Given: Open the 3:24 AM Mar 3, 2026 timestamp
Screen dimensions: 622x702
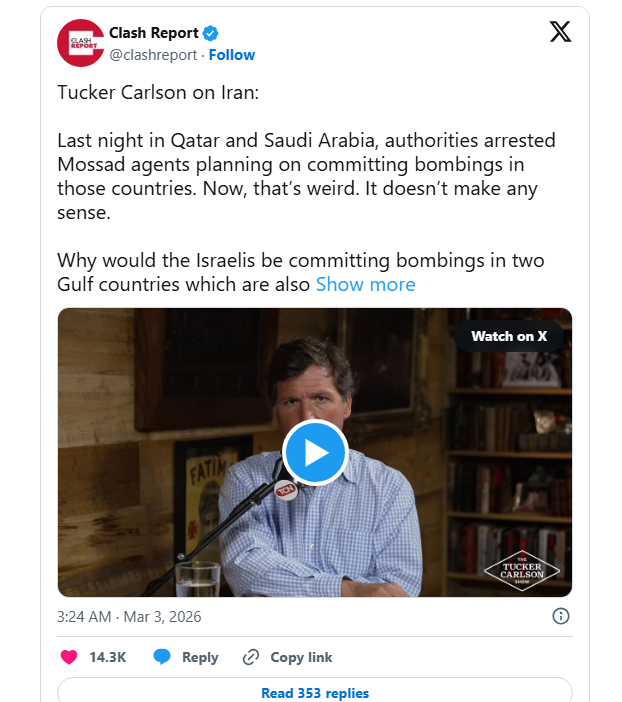Looking at the screenshot, I should (x=129, y=616).
